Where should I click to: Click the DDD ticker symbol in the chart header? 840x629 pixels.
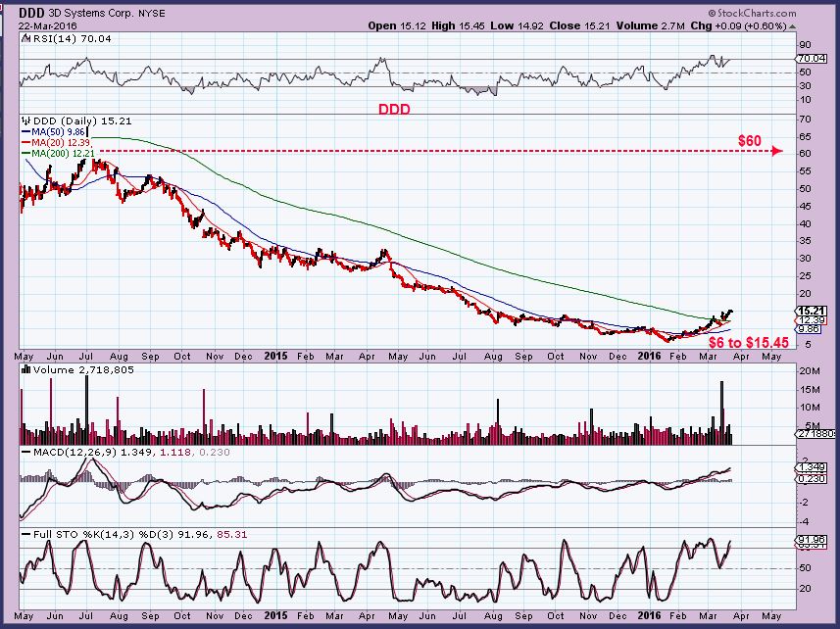[31, 14]
